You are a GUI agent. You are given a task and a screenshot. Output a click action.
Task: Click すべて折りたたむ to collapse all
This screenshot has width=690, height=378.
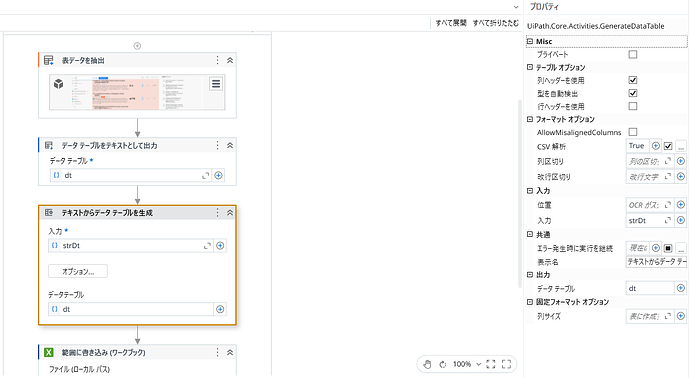click(x=496, y=23)
